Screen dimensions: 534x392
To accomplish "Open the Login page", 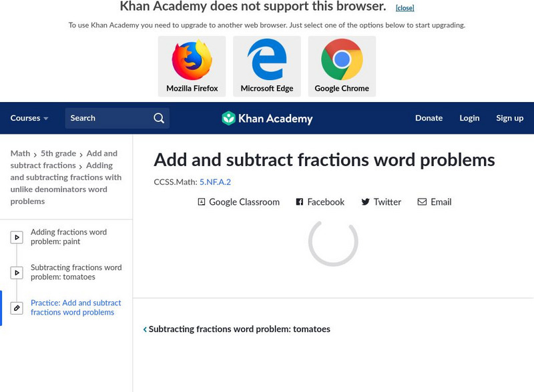I will click(469, 118).
